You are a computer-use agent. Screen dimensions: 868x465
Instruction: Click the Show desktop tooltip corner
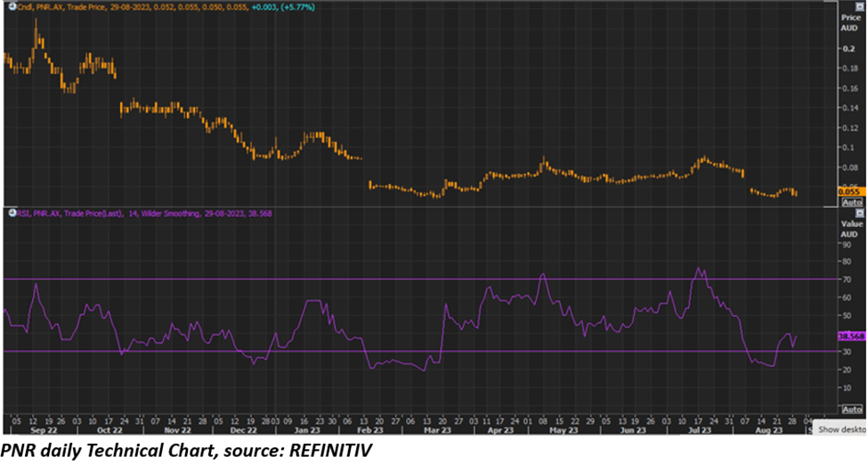(841, 428)
